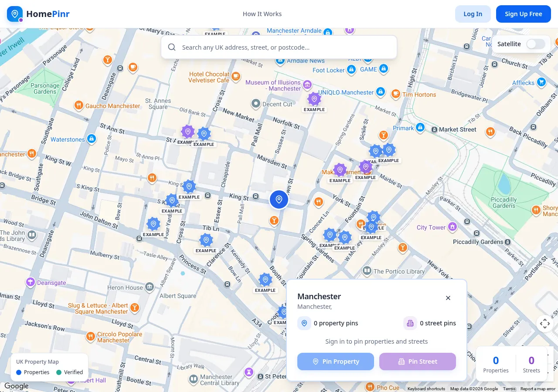Image resolution: width=558 pixels, height=392 pixels.
Task: Click the Waterstones shop marker
Action: click(x=91, y=139)
